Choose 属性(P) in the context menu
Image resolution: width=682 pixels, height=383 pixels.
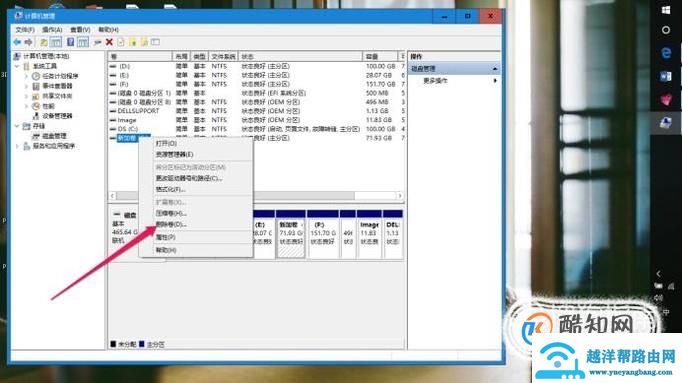coord(165,237)
